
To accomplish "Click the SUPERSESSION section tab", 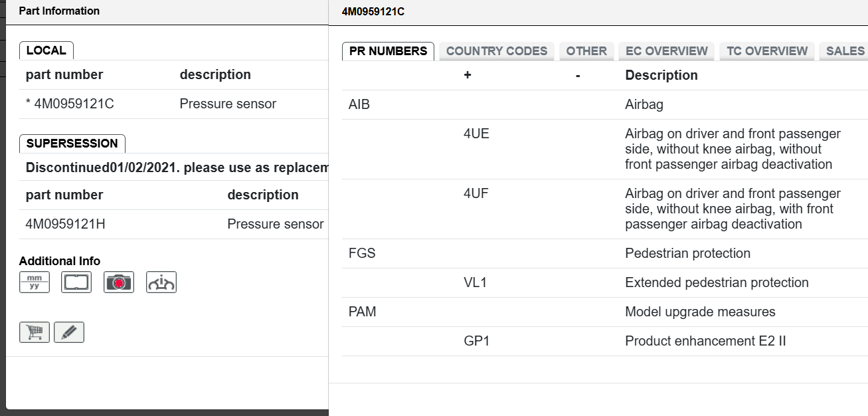I will [x=72, y=144].
